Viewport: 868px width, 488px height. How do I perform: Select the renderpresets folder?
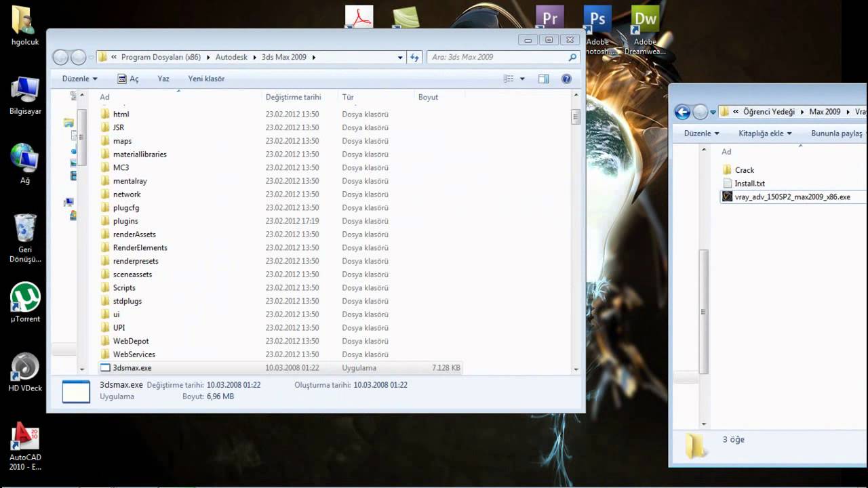coord(129,261)
